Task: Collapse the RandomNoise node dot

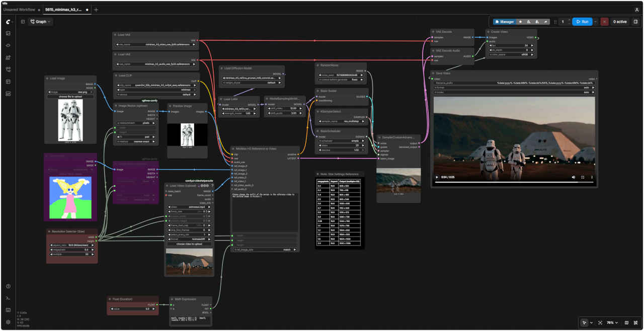Action: [318, 65]
